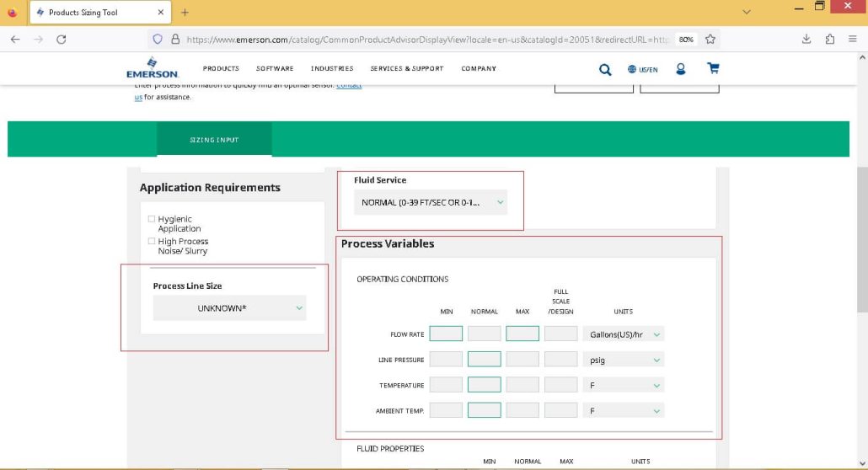Viewport: 868px width, 470px height.
Task: Open the Company menu
Action: click(479, 68)
